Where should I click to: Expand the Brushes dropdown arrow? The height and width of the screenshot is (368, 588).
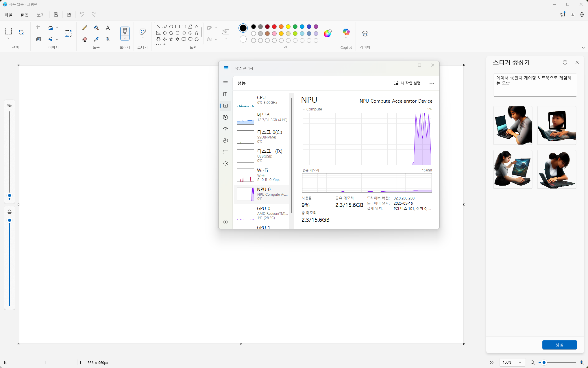tap(125, 38)
